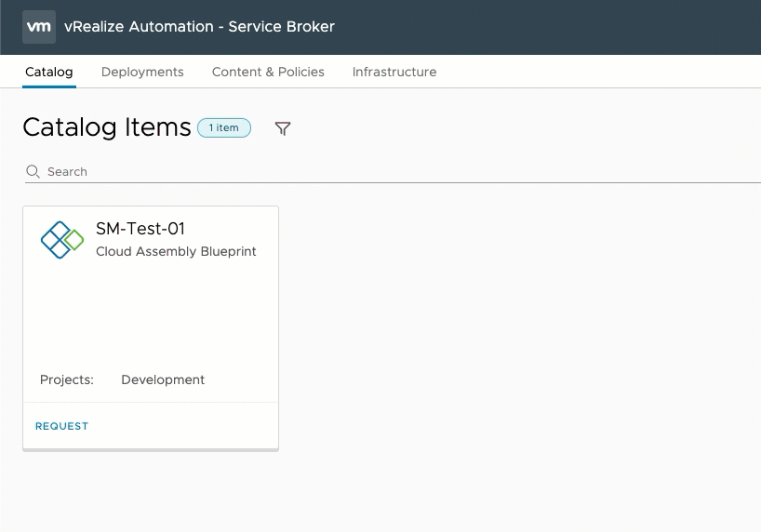Open the catalog filter funnel icon

[x=283, y=128]
